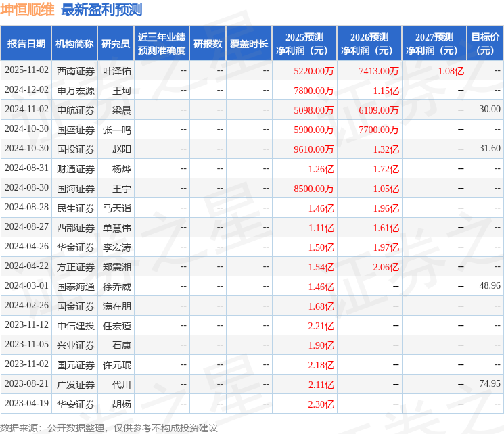Click 国元证券 institution name

[76, 365]
